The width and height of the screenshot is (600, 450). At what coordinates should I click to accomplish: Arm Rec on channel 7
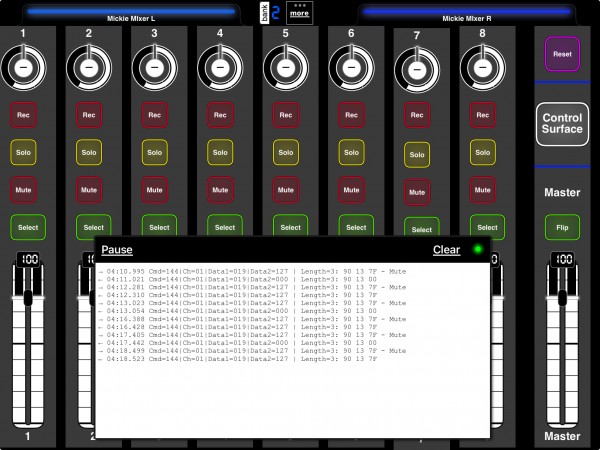[417, 115]
